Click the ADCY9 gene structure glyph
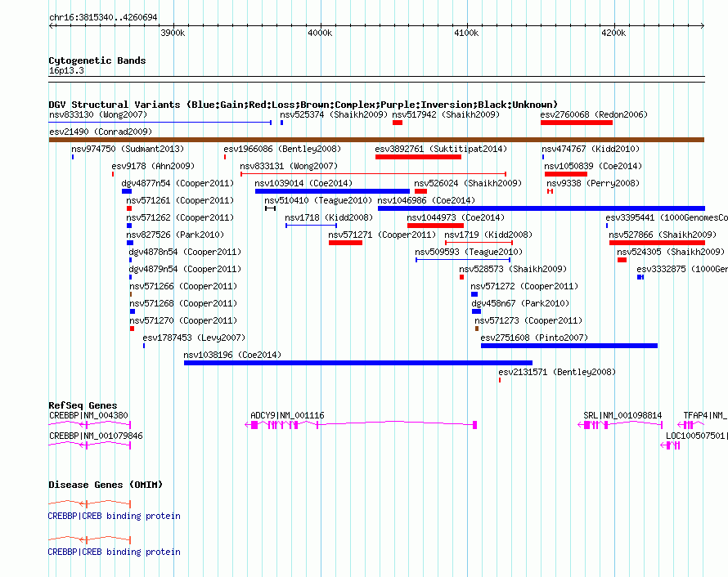 pos(361,424)
